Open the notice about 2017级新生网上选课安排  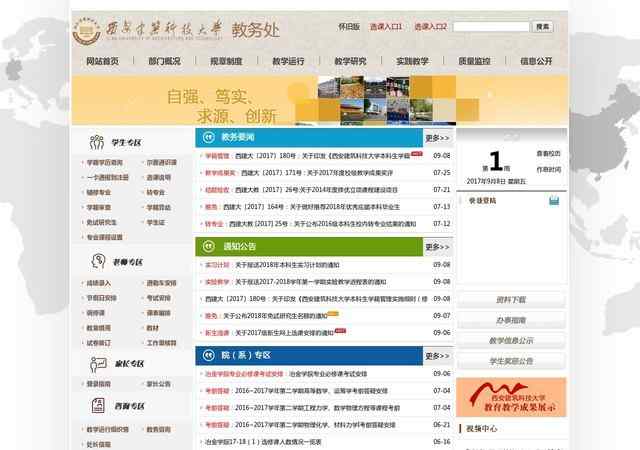tap(269, 333)
